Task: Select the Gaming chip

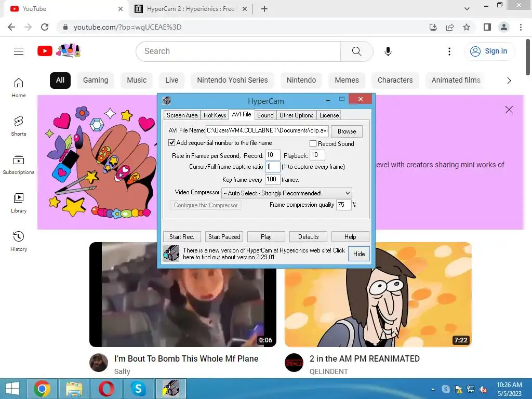Action: (96, 81)
